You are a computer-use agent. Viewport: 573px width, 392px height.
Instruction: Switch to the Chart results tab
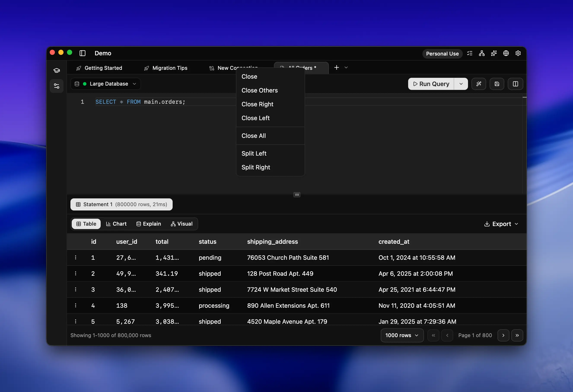(x=116, y=224)
